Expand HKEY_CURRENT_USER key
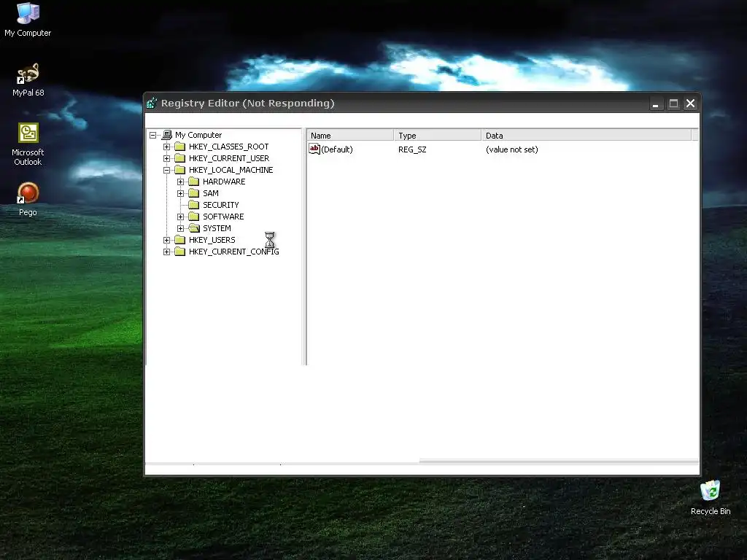This screenshot has width=747, height=560. (x=166, y=158)
